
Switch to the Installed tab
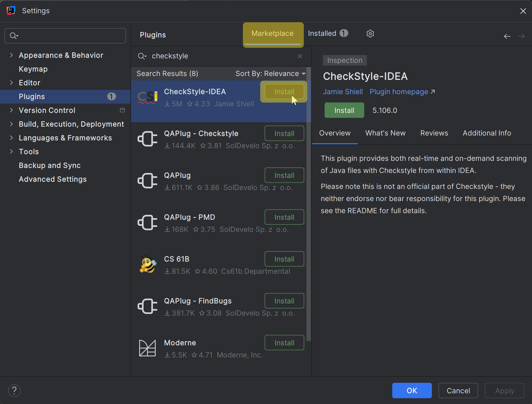click(x=328, y=34)
